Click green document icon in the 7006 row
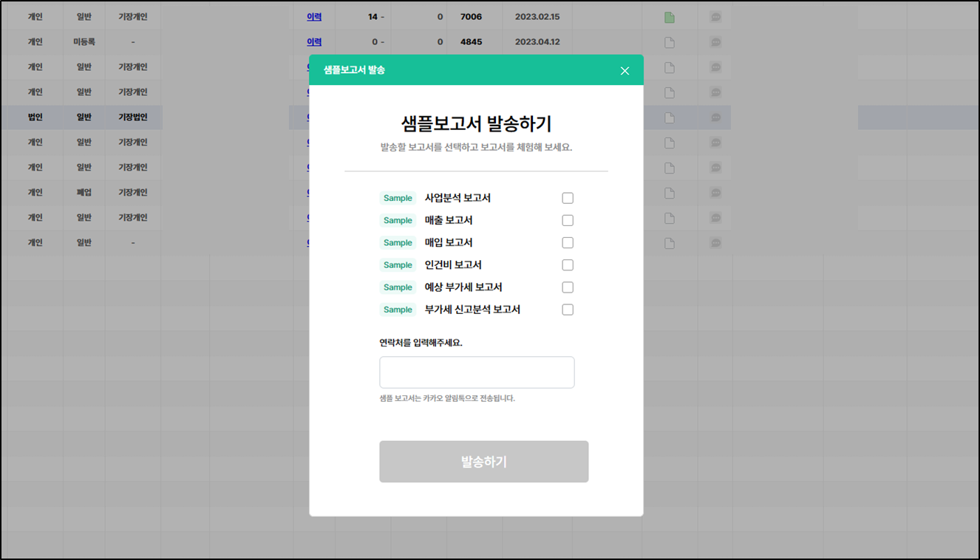 (x=670, y=17)
